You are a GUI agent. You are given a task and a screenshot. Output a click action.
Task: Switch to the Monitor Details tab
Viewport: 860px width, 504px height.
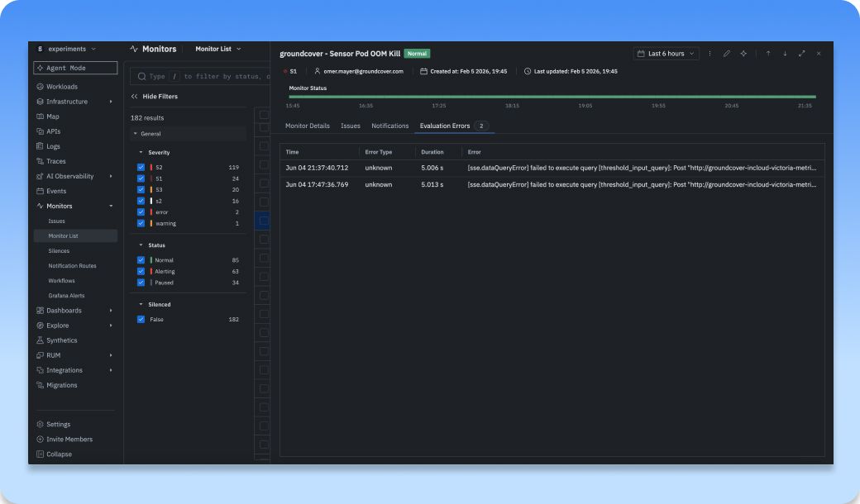coord(307,126)
